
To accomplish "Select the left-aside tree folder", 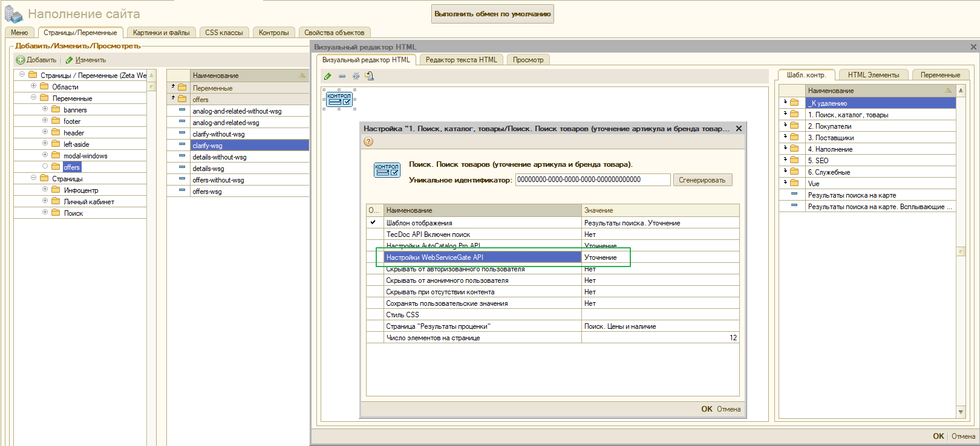I will (x=76, y=144).
